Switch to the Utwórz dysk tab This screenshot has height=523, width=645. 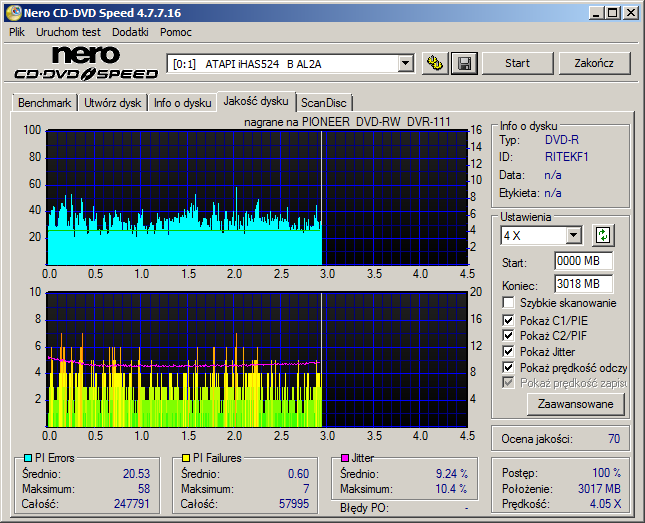click(112, 103)
